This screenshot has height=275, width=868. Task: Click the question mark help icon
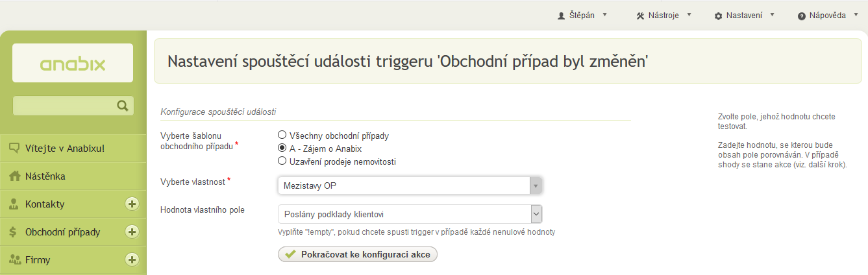point(802,16)
